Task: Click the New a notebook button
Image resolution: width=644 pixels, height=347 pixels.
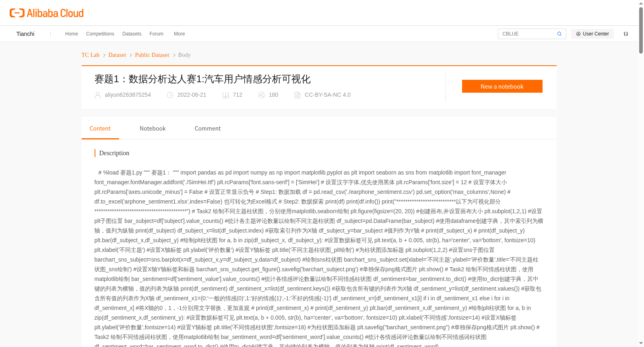Action: (502, 86)
